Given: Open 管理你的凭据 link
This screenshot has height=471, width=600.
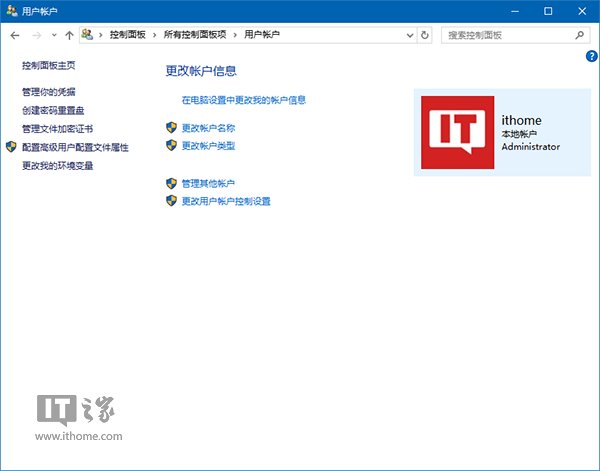Looking at the screenshot, I should tap(48, 92).
